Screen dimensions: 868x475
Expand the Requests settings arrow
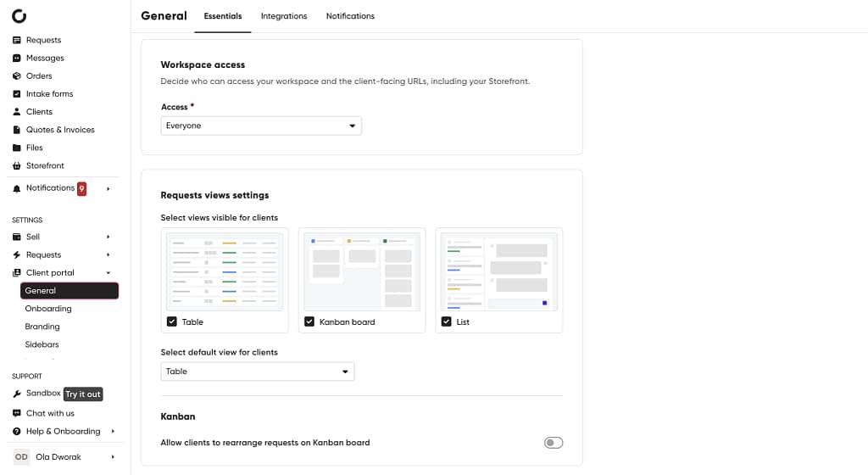coord(108,254)
